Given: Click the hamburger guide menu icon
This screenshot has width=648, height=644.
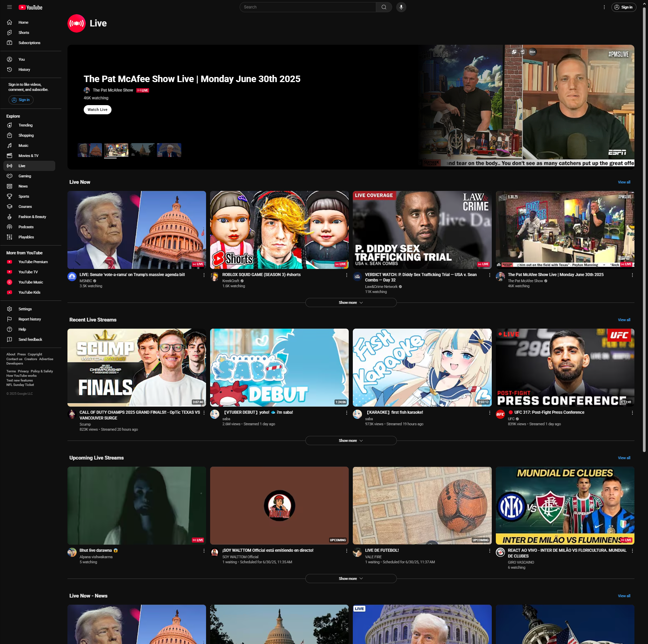Looking at the screenshot, I should point(9,7).
